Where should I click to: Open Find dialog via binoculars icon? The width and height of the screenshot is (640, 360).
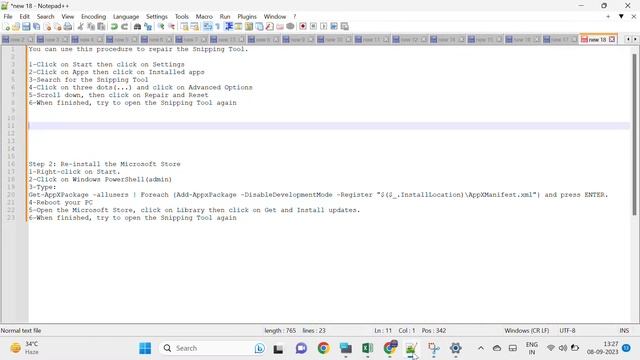click(x=138, y=27)
